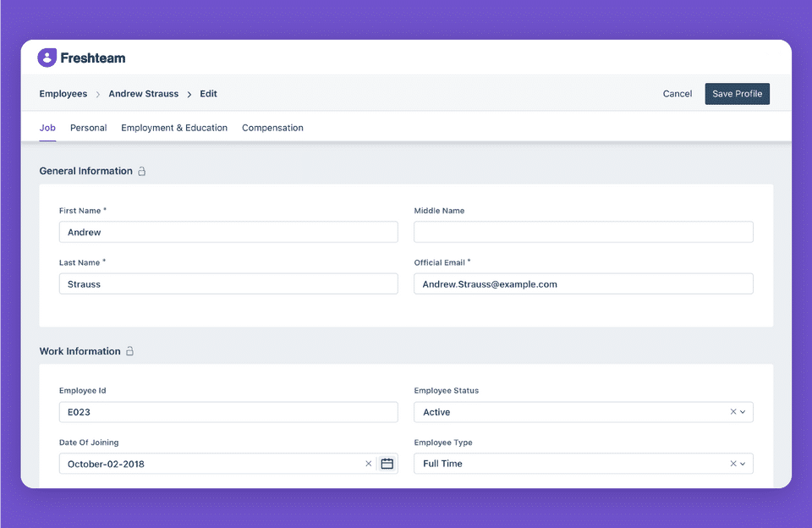This screenshot has width=812, height=528.
Task: Click the October-02-2018 date field
Action: [228, 464]
